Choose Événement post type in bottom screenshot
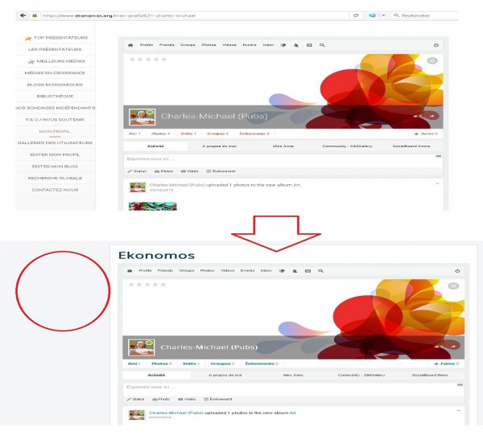This screenshot has height=448, width=483. [x=218, y=399]
